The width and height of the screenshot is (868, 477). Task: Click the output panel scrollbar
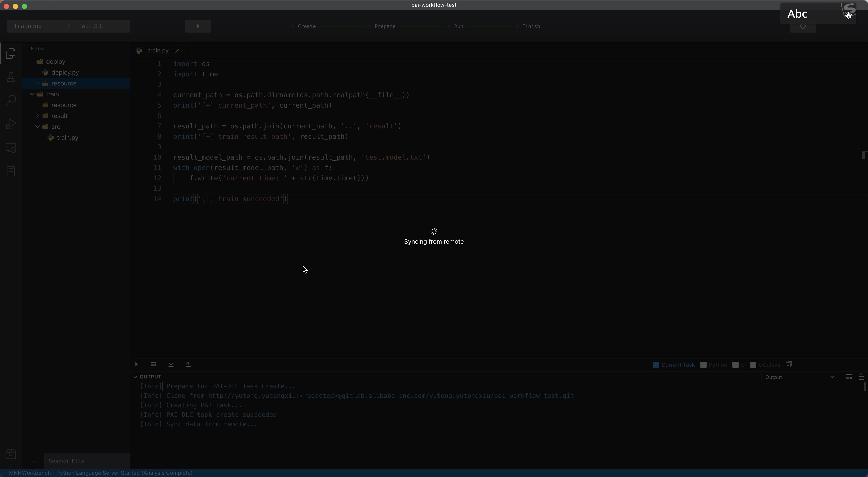click(x=865, y=387)
